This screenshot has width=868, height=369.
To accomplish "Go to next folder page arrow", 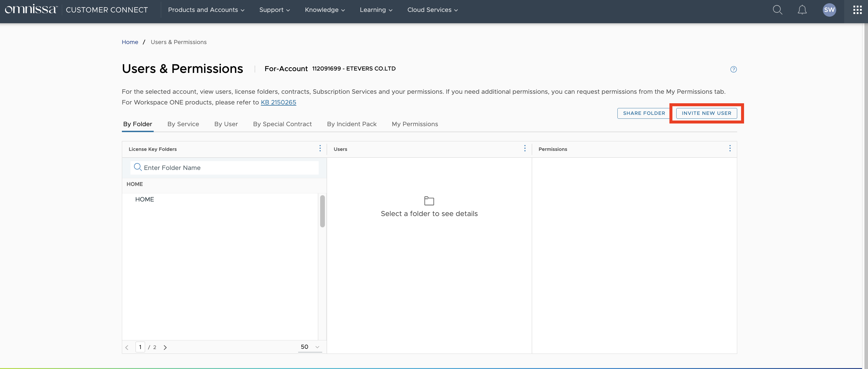I will point(165,347).
